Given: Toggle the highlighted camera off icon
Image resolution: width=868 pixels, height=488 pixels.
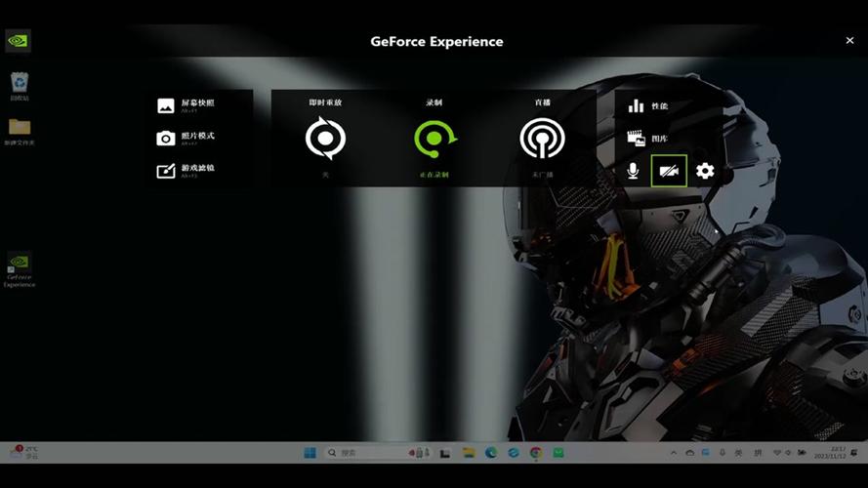Looking at the screenshot, I should point(669,171).
